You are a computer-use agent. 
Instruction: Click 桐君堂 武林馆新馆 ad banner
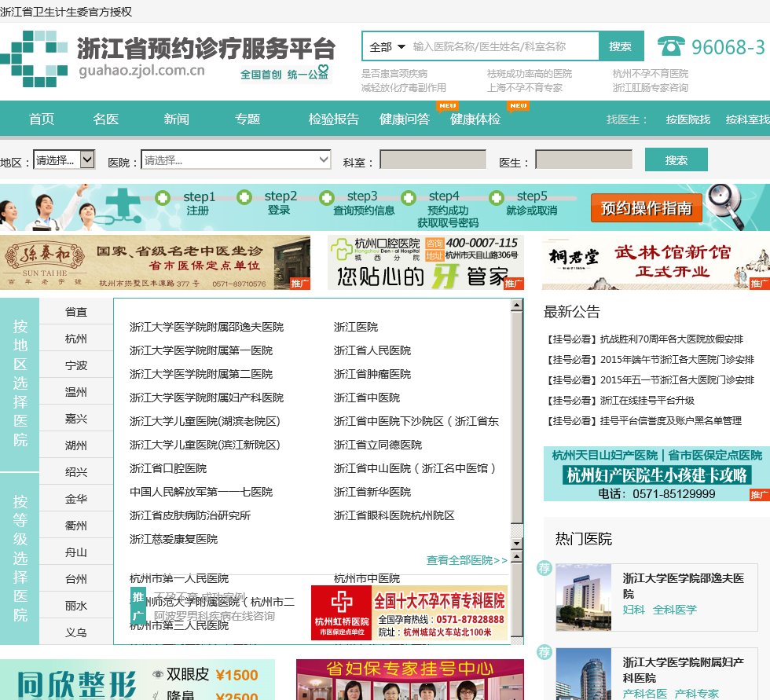[x=656, y=262]
